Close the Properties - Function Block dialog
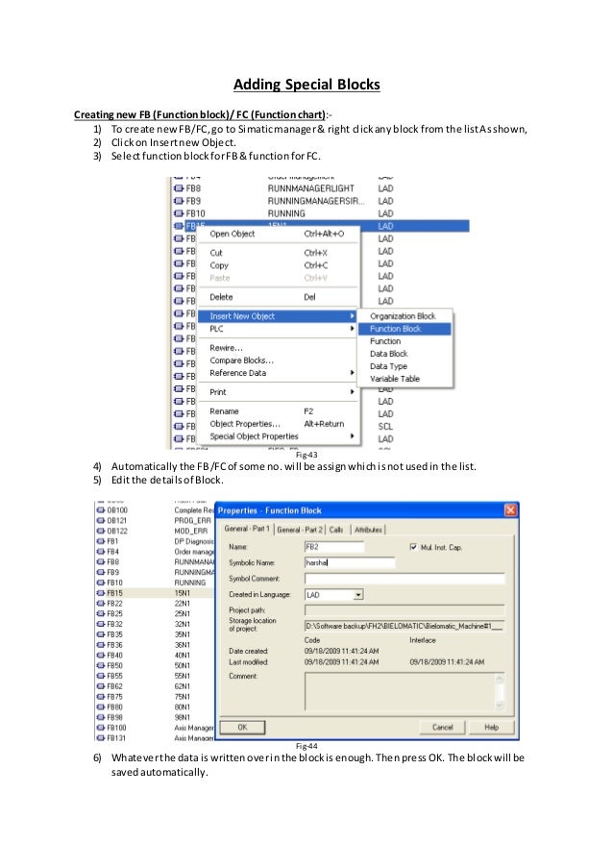Image resolution: width=613 pixels, height=868 pixels. (x=510, y=509)
